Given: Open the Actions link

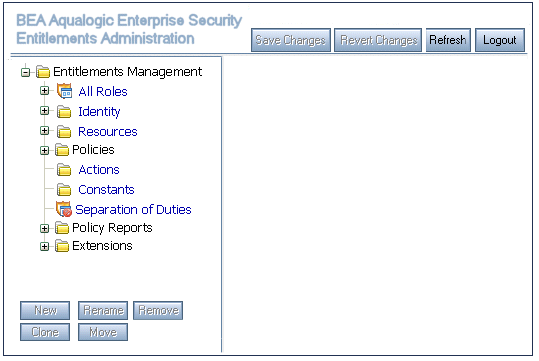Looking at the screenshot, I should 99,170.
